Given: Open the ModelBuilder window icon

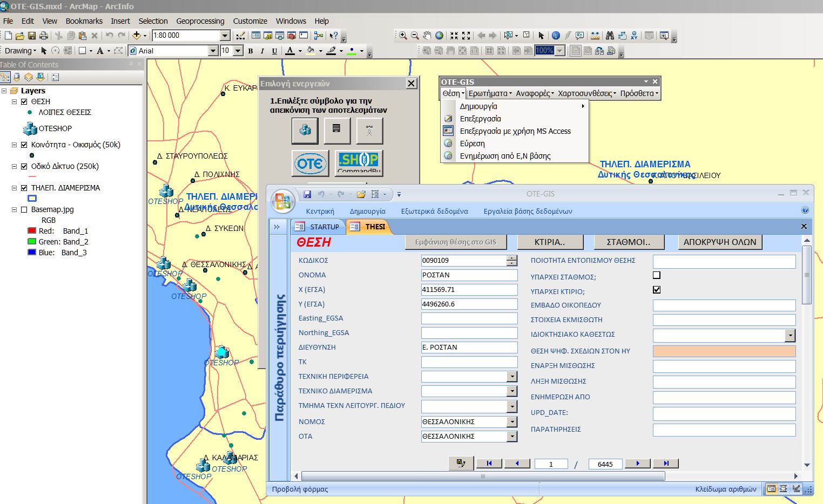Looking at the screenshot, I should (319, 36).
